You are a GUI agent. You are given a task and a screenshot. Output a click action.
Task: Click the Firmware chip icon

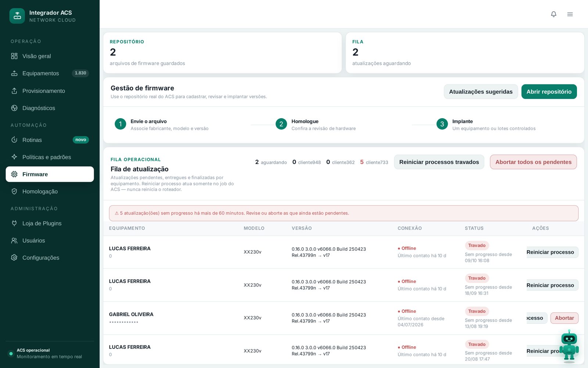[14, 174]
